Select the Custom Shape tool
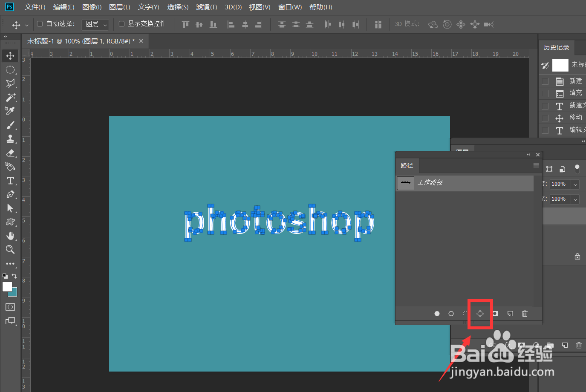This screenshot has height=392, width=586. [10, 222]
